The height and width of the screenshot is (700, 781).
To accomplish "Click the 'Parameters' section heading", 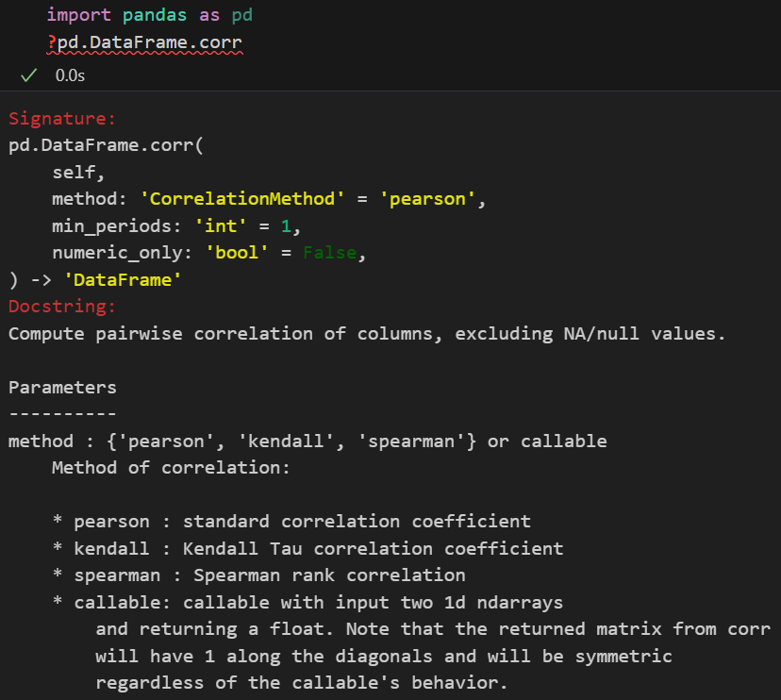I will pos(62,388).
